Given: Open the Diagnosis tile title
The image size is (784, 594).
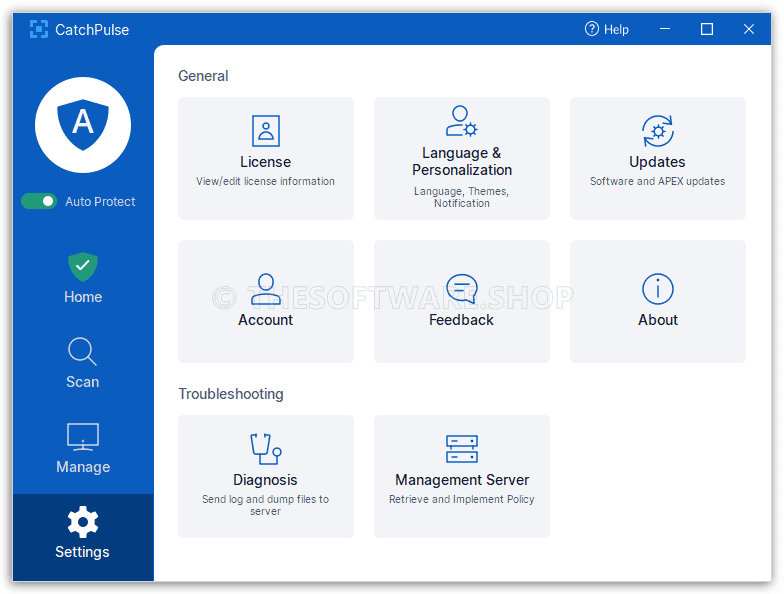Looking at the screenshot, I should pyautogui.click(x=266, y=480).
